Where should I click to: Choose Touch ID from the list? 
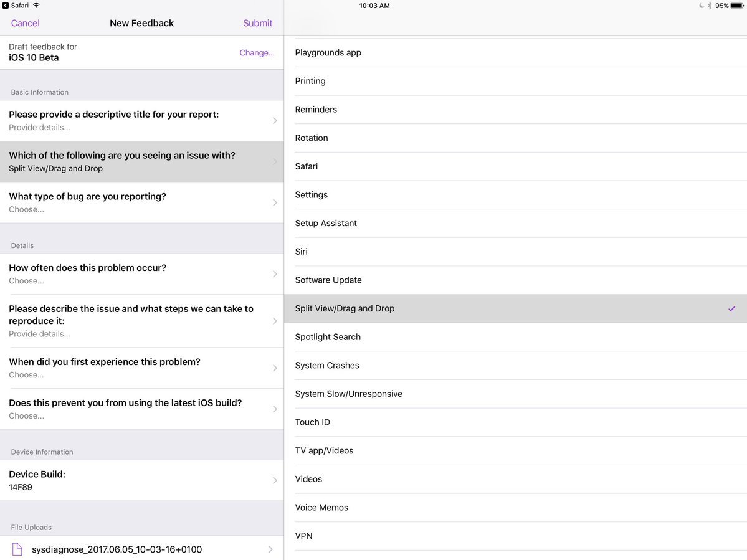click(312, 422)
